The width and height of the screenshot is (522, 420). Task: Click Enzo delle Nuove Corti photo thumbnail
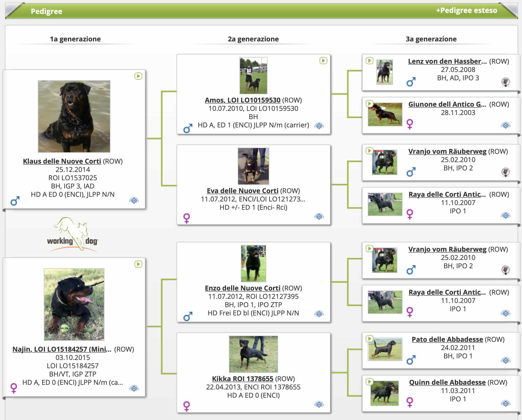point(253,263)
